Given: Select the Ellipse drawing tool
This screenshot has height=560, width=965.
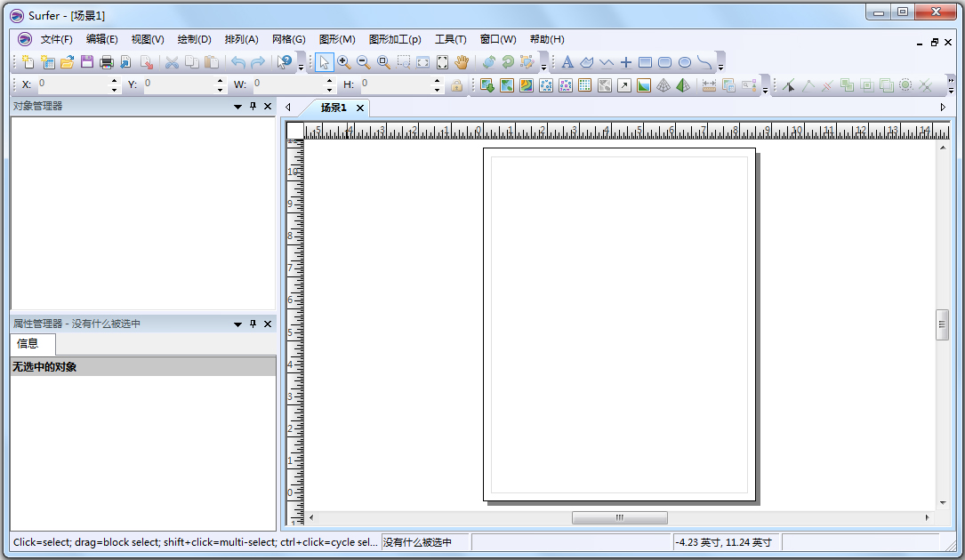Looking at the screenshot, I should pos(684,61).
